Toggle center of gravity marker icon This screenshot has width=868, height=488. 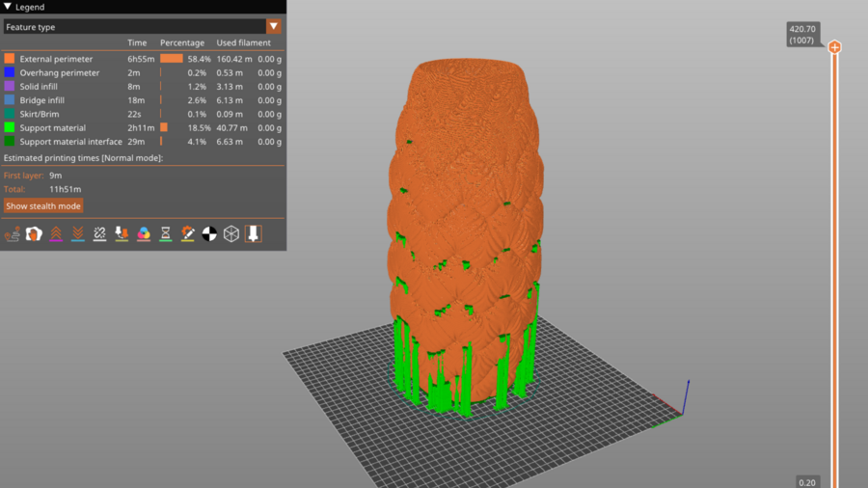[209, 233]
